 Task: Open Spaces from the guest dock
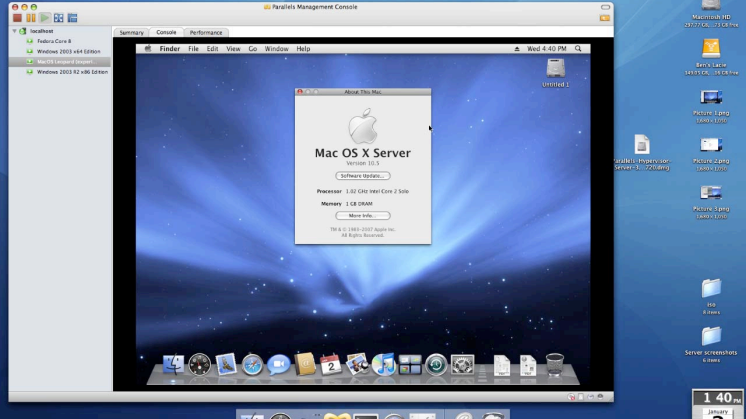(410, 365)
